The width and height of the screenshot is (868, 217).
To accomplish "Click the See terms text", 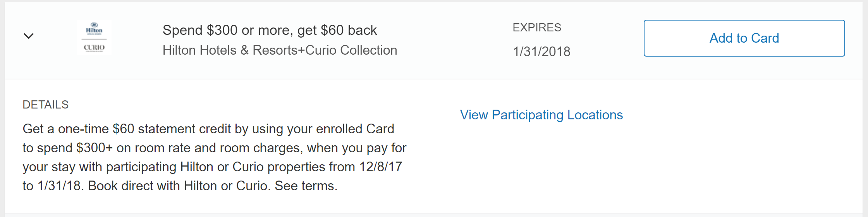I will (x=306, y=186).
